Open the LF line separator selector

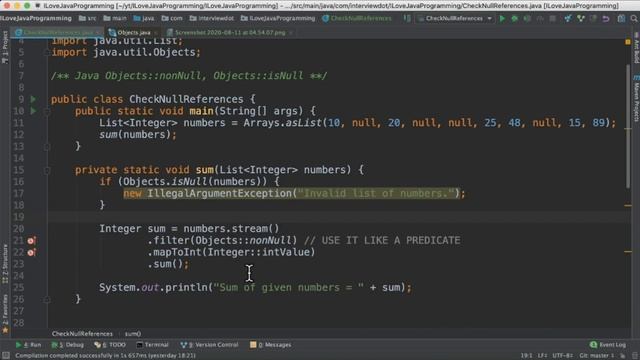point(542,356)
